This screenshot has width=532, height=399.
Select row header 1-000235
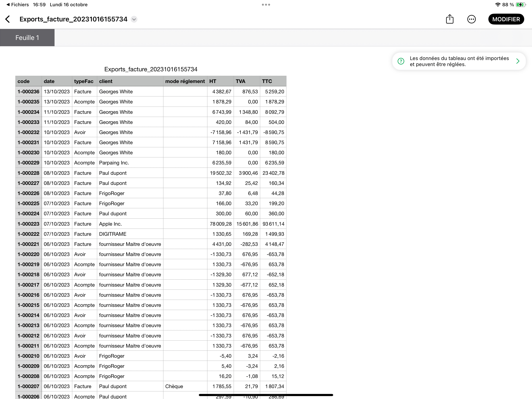29,102
